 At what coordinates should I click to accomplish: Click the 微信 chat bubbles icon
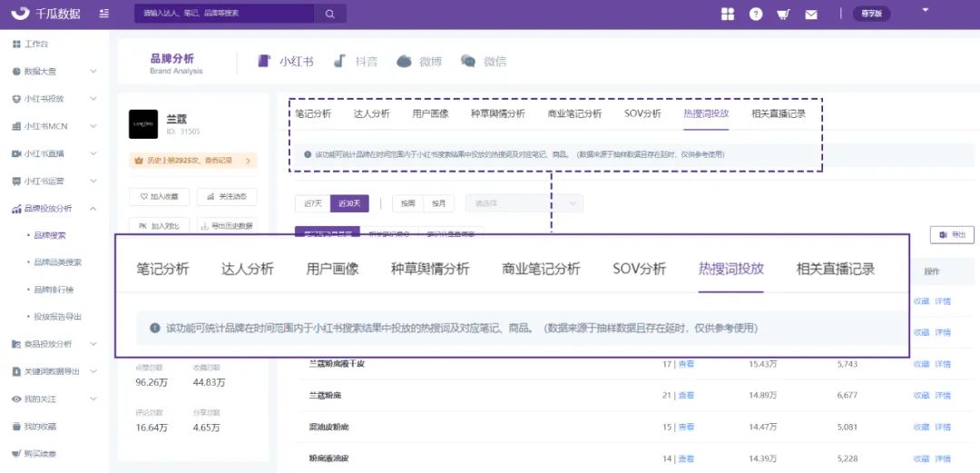coord(468,61)
